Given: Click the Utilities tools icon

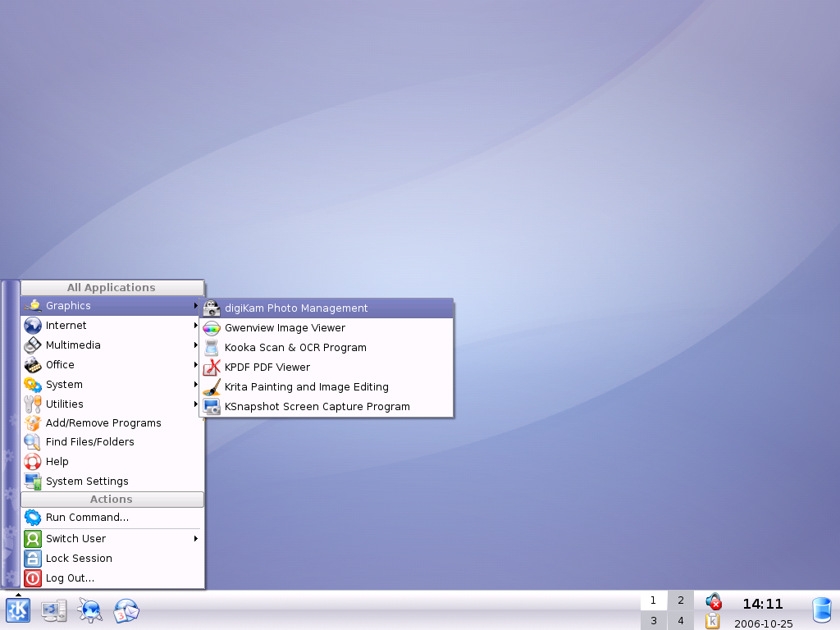Looking at the screenshot, I should pyautogui.click(x=33, y=404).
